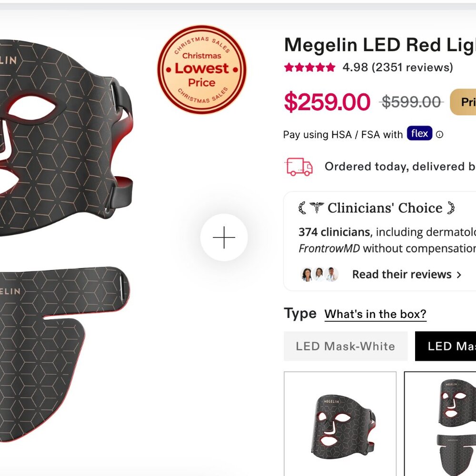Click the plus zoom button over the product image
Image resolution: width=476 pixels, height=476 pixels.
coord(224,237)
